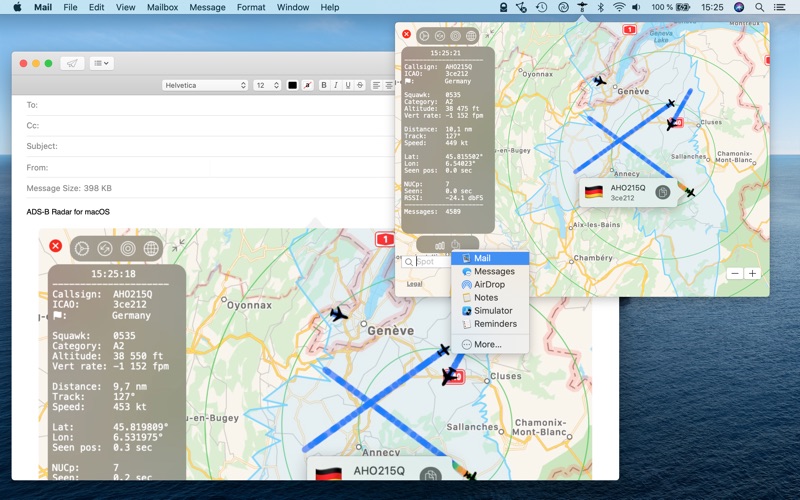Click the second round icon in radar toolbar
This screenshot has width=800, height=500.
click(x=440, y=36)
